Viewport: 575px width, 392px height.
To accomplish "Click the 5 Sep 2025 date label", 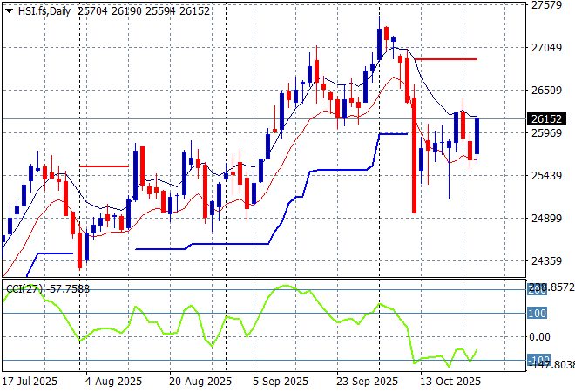I will (281, 382).
